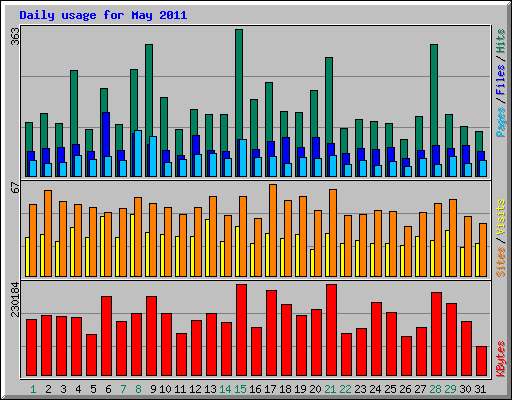512x400 pixels.
Task: Click day label '9' on the x-axis
Action: [153, 389]
